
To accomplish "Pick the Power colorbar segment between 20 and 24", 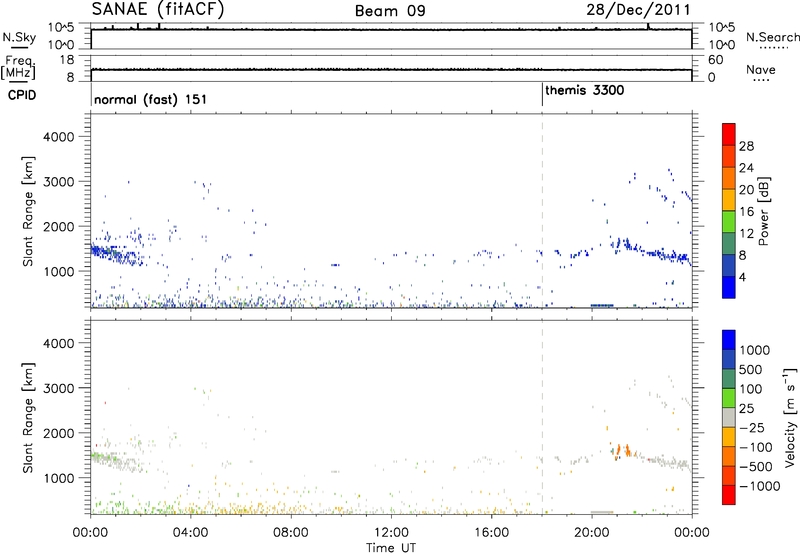I will tap(729, 178).
